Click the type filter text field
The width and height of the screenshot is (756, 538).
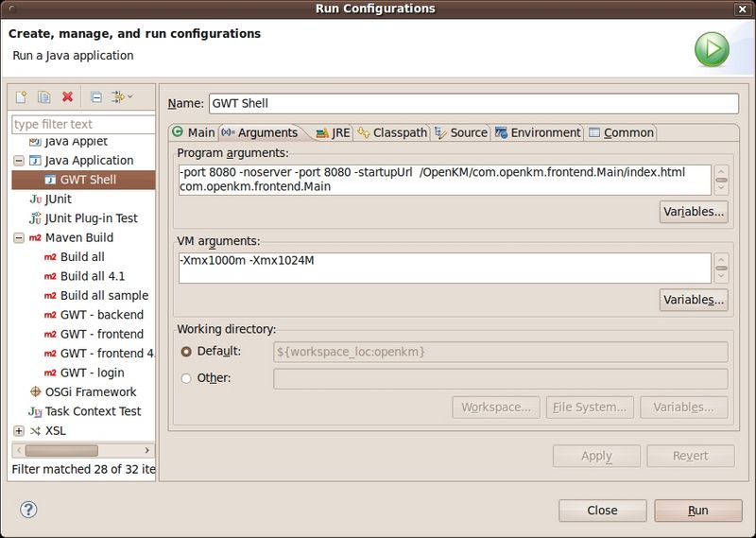83,124
